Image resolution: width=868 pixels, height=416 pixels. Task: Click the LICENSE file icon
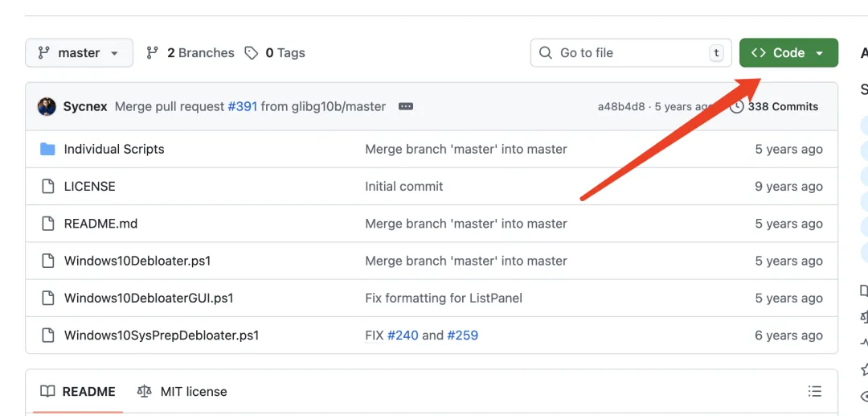coord(47,187)
